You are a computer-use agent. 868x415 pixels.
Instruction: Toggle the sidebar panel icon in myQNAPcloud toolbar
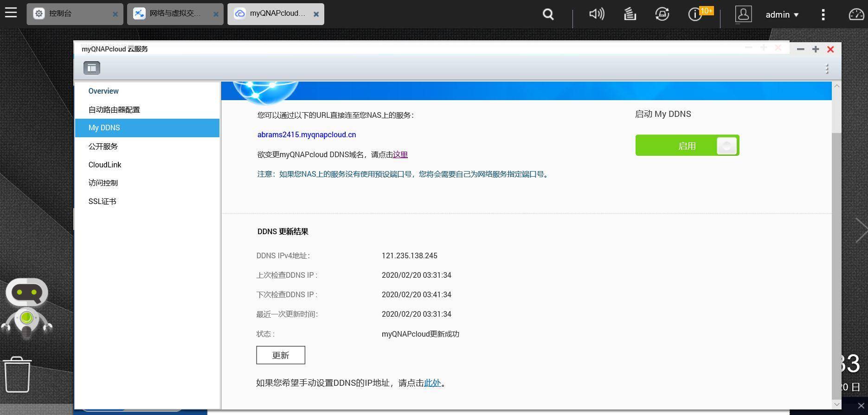(92, 68)
